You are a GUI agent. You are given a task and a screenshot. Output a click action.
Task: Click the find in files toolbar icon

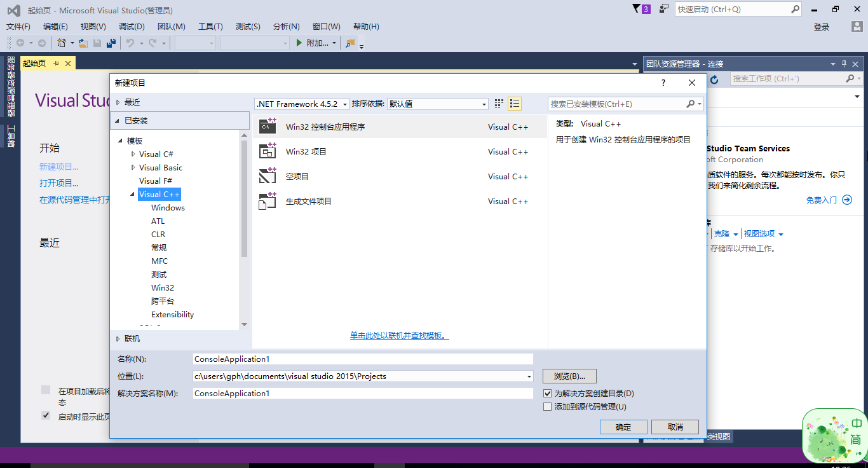(350, 43)
